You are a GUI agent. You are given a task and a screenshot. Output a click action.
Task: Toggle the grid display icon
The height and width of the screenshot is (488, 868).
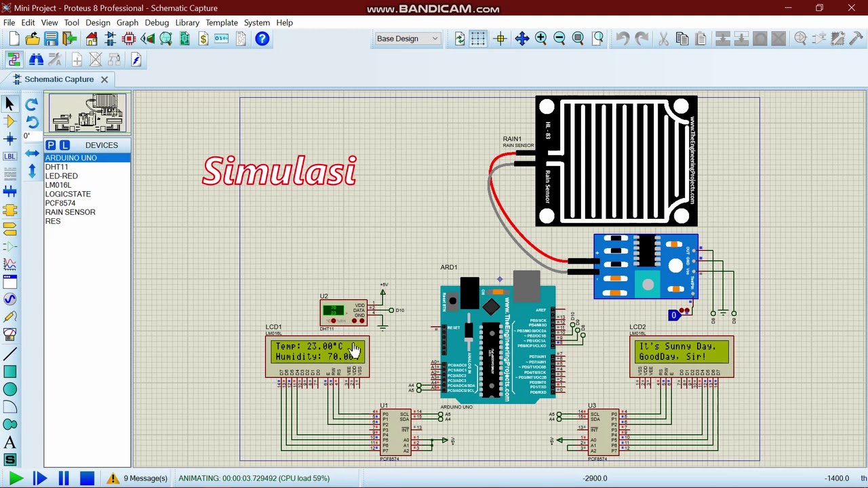point(478,39)
